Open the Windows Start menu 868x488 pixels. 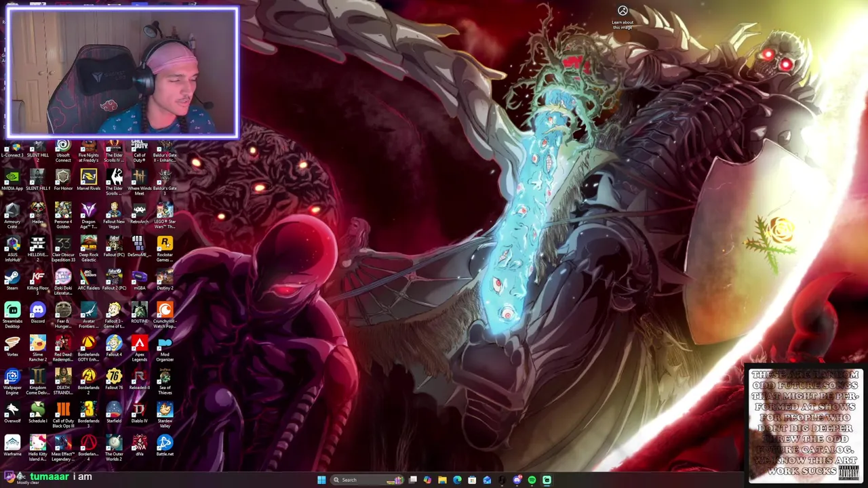pyautogui.click(x=321, y=480)
